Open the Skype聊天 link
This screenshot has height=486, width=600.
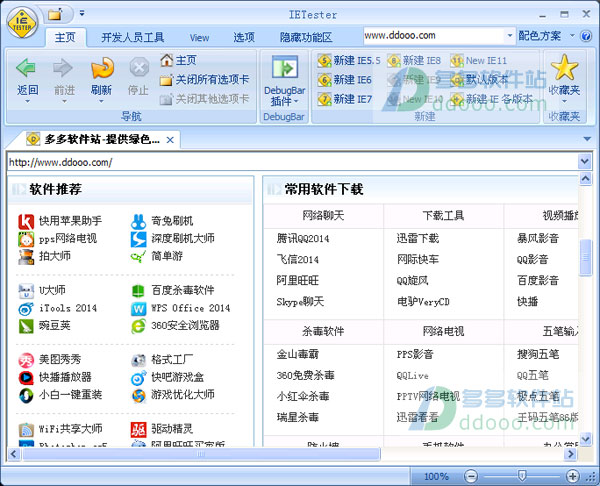tap(300, 302)
